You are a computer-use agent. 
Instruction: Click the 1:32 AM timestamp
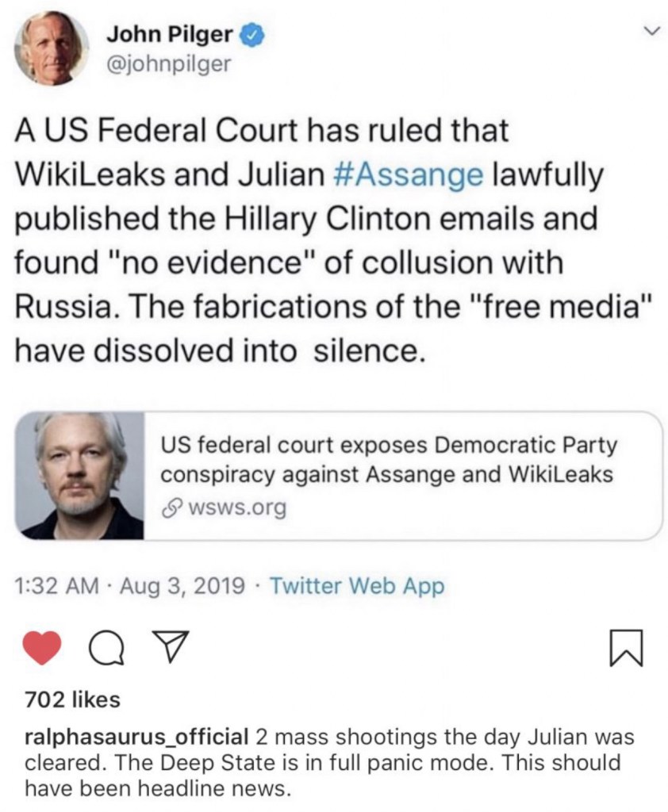pos(57,587)
